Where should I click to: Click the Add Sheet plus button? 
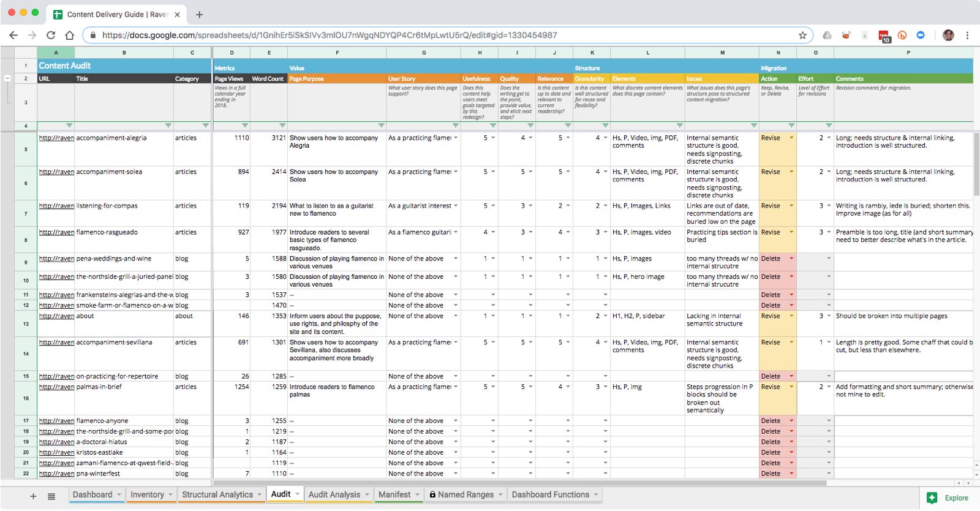point(33,496)
